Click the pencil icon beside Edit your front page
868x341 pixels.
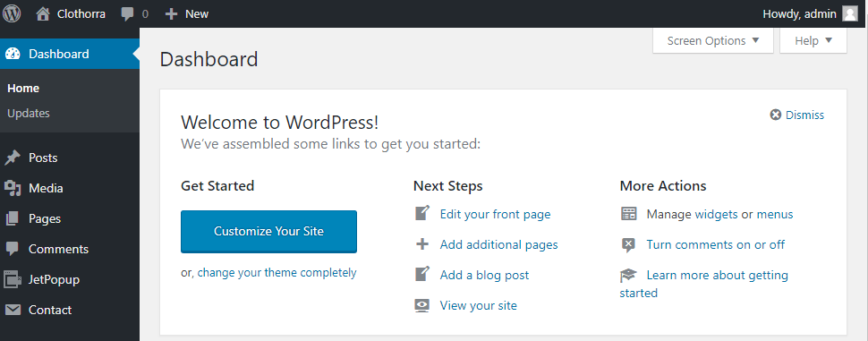point(422,214)
